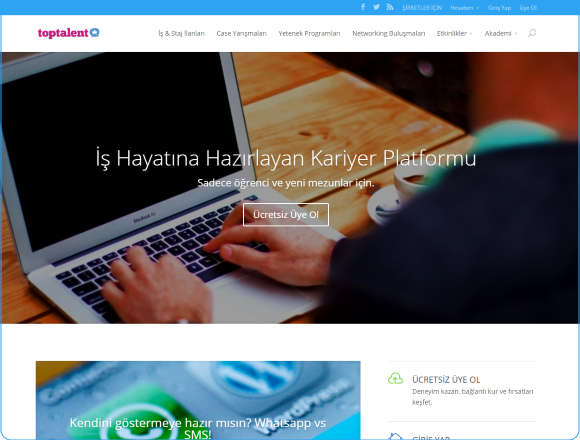580x440 pixels.
Task: Expand the Hesabım dropdown
Action: point(464,8)
